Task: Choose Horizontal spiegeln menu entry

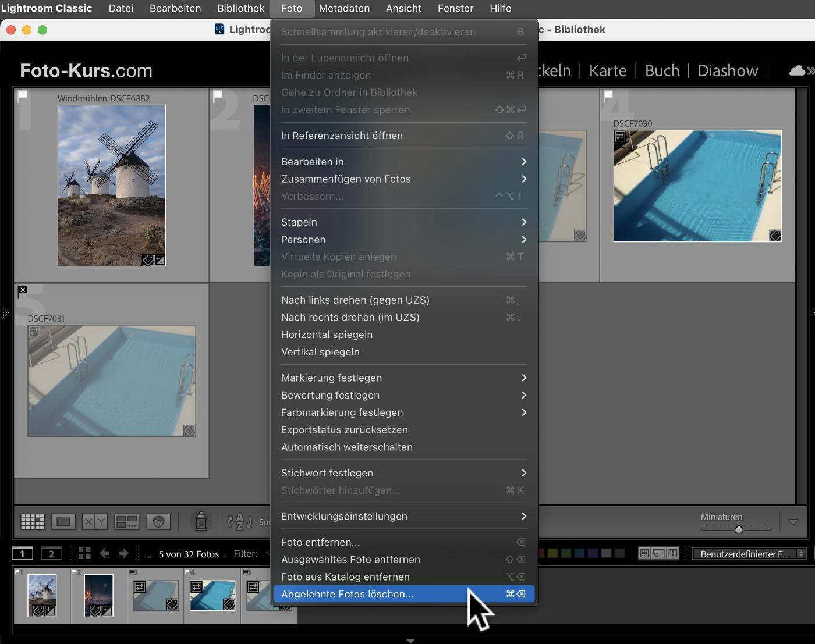Action: (x=404, y=335)
